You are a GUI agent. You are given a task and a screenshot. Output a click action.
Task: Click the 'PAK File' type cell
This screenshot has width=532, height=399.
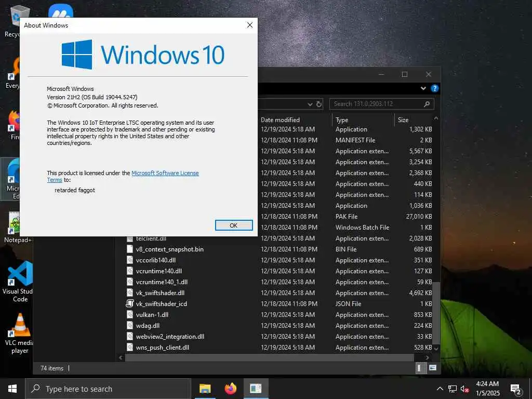point(347,217)
